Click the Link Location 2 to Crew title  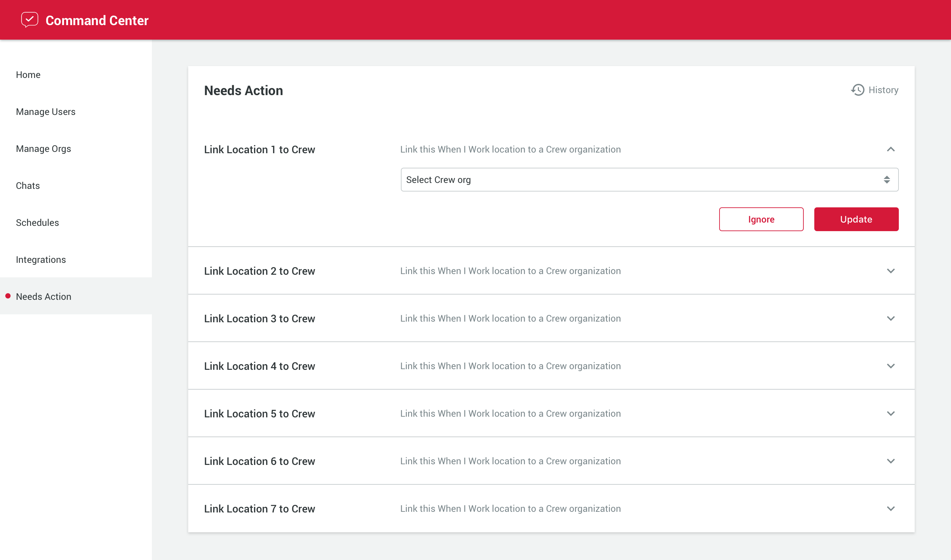(x=260, y=271)
